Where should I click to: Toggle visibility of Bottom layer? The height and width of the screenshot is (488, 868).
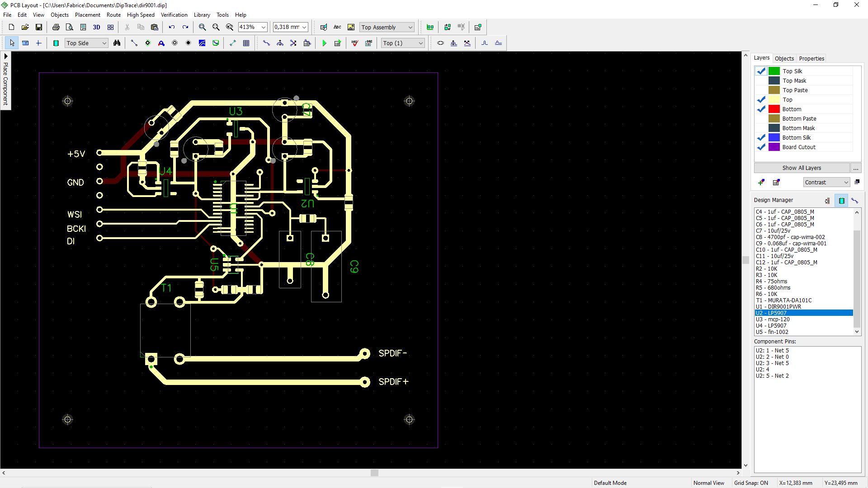(x=761, y=109)
